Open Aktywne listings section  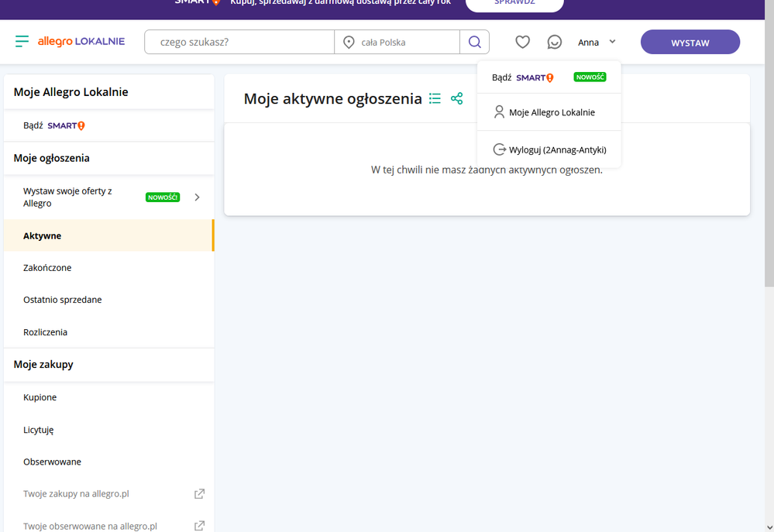pos(109,235)
